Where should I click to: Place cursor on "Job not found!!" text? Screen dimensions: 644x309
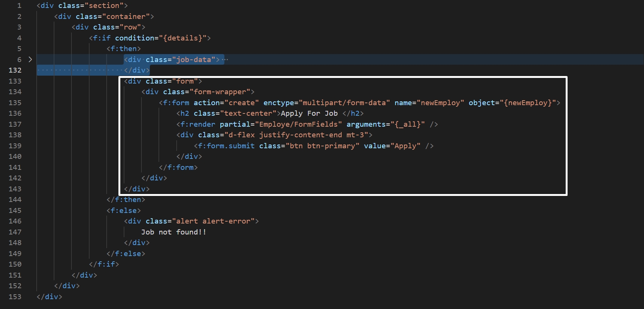click(174, 232)
